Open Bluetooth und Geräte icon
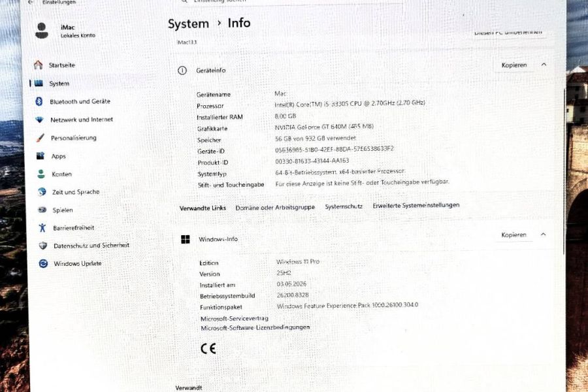The height and width of the screenshot is (392, 588). click(39, 101)
